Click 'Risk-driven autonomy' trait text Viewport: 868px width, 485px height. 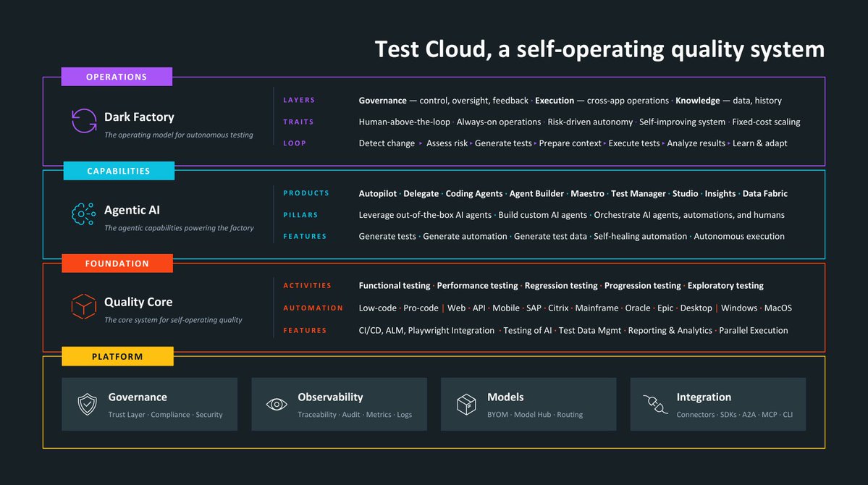click(590, 122)
